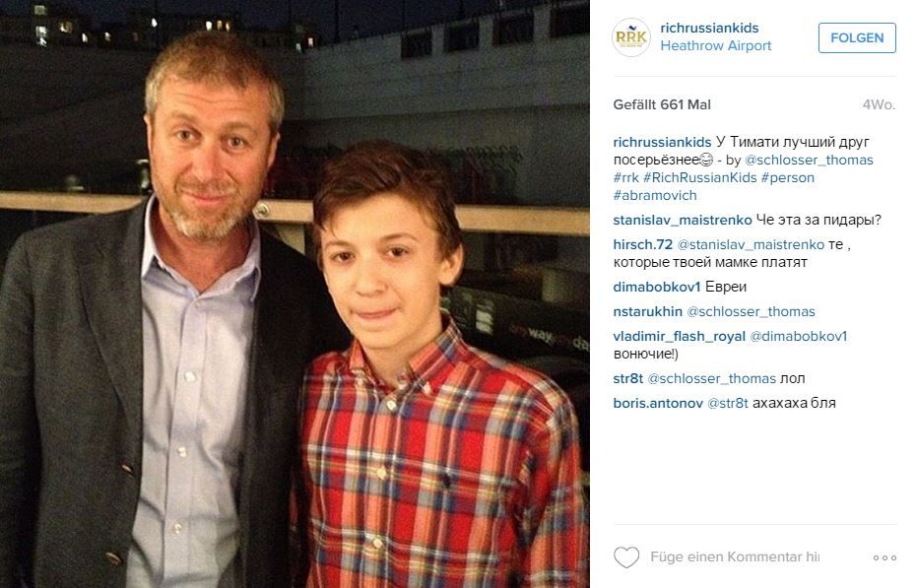Open the three-dot more options menu
Viewport: 916px width, 588px height.
pyautogui.click(x=884, y=557)
